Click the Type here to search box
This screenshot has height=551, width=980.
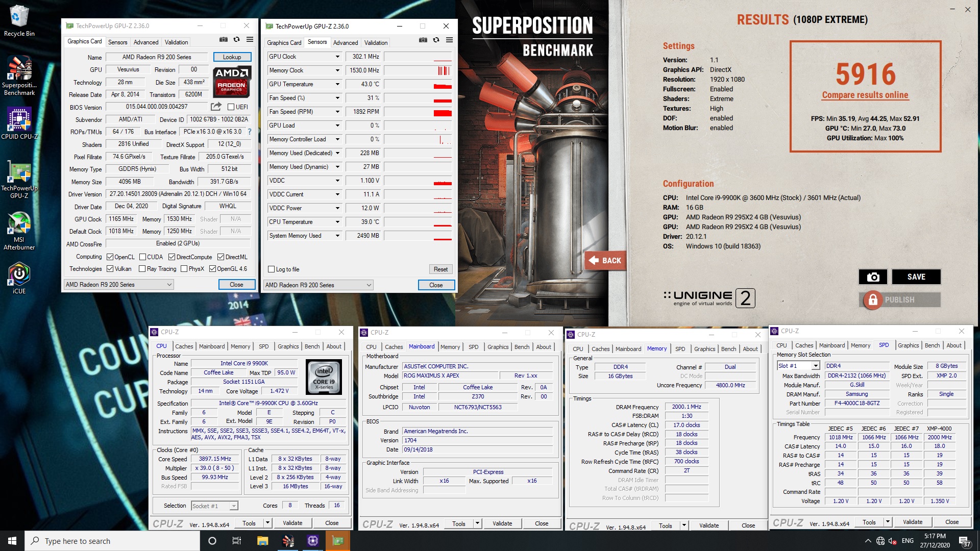112,541
